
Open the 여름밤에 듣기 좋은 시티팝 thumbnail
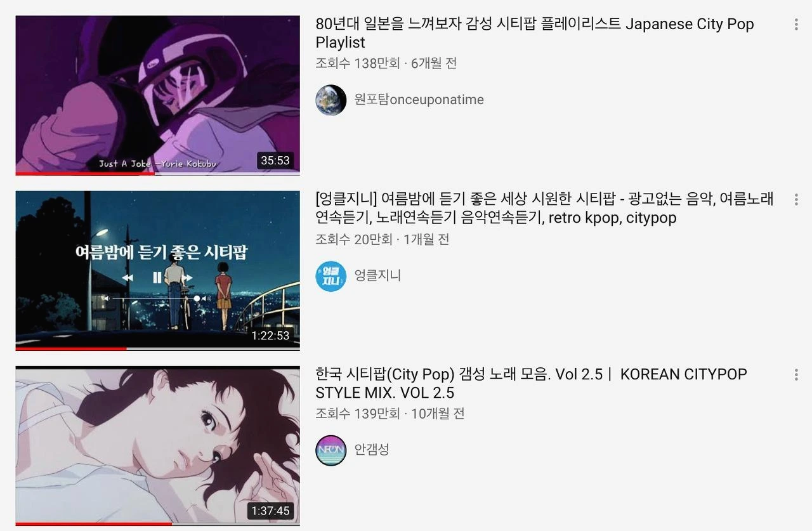point(158,270)
